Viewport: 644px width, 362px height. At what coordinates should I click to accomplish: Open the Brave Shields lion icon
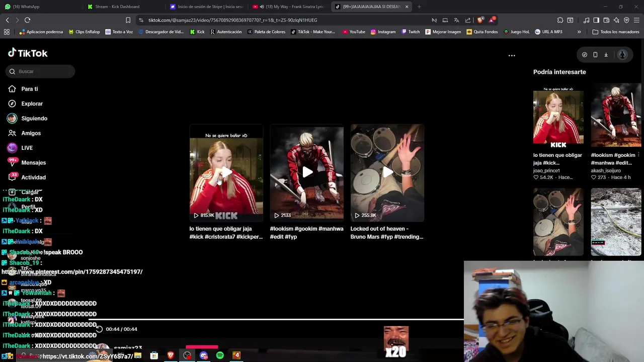480,20
